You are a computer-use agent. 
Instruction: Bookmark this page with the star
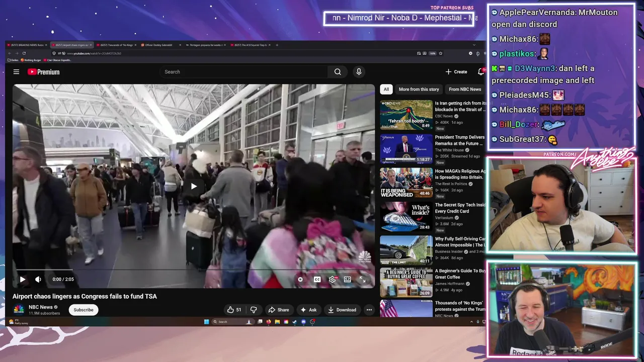click(441, 53)
